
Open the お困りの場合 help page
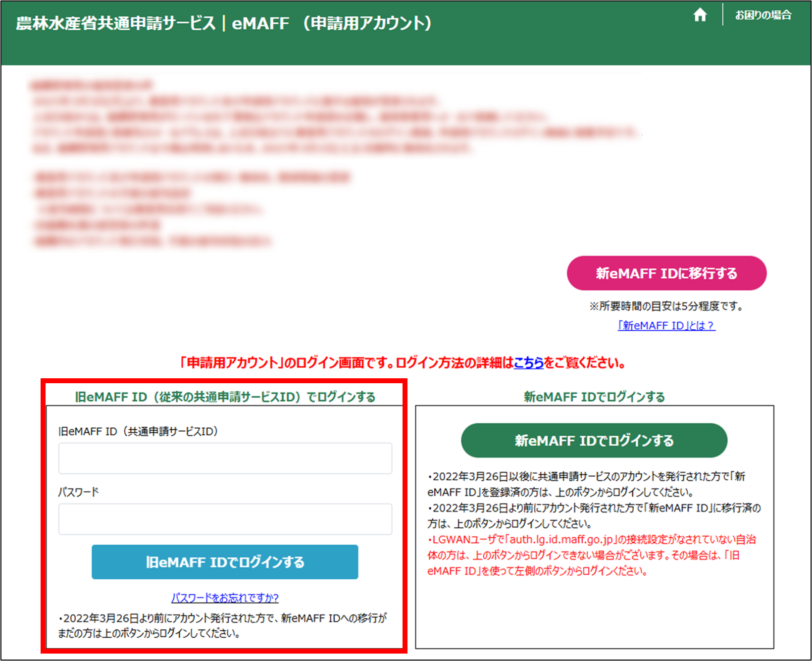[763, 15]
